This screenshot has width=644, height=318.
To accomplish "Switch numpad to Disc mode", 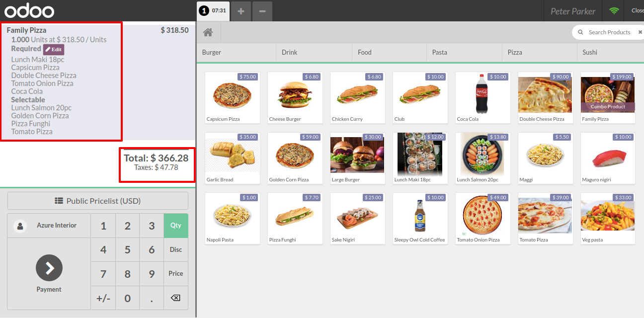I will click(x=176, y=249).
